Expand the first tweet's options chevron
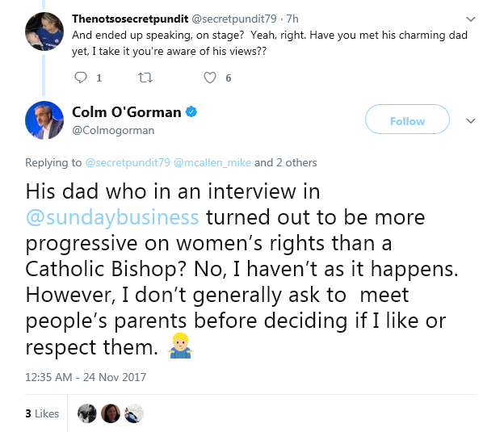The image size is (504, 432). [471, 16]
